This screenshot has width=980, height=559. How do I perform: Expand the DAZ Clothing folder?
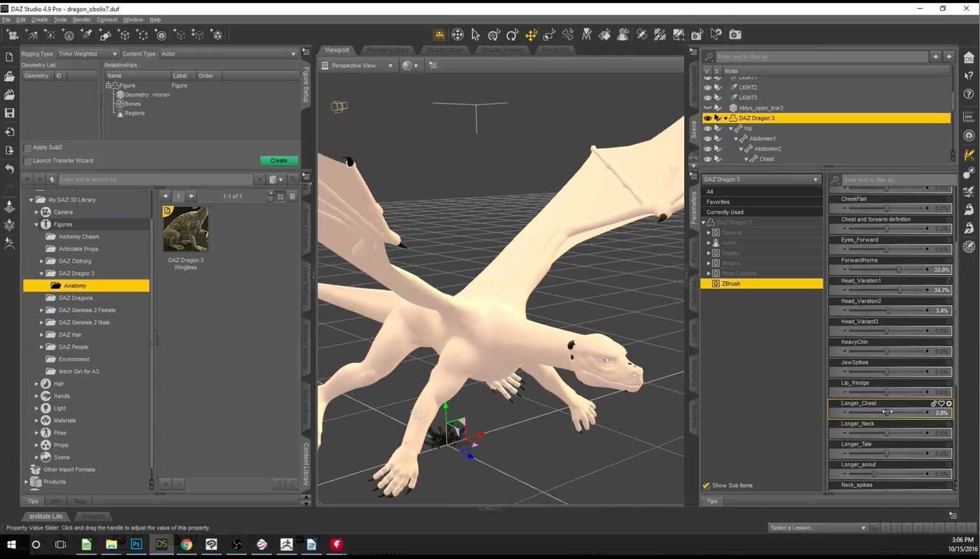(x=41, y=261)
